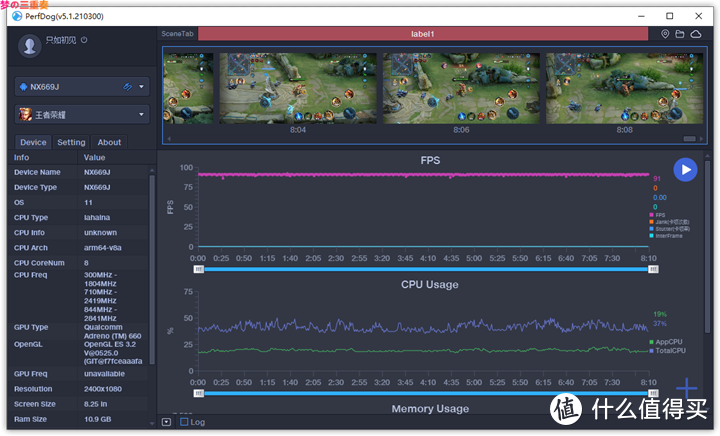
Task: Click the Memory Usage chart title
Action: coord(430,408)
